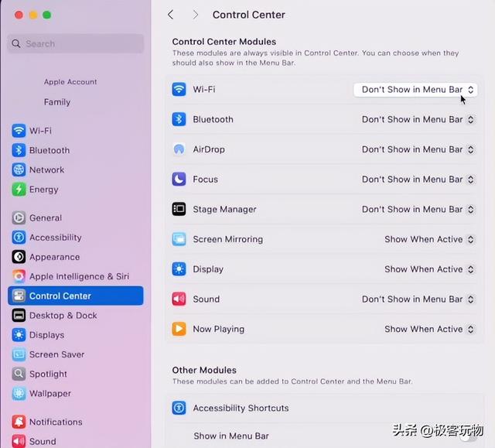The width and height of the screenshot is (495, 448).
Task: Click the Focus moon module icon
Action: [x=179, y=179]
